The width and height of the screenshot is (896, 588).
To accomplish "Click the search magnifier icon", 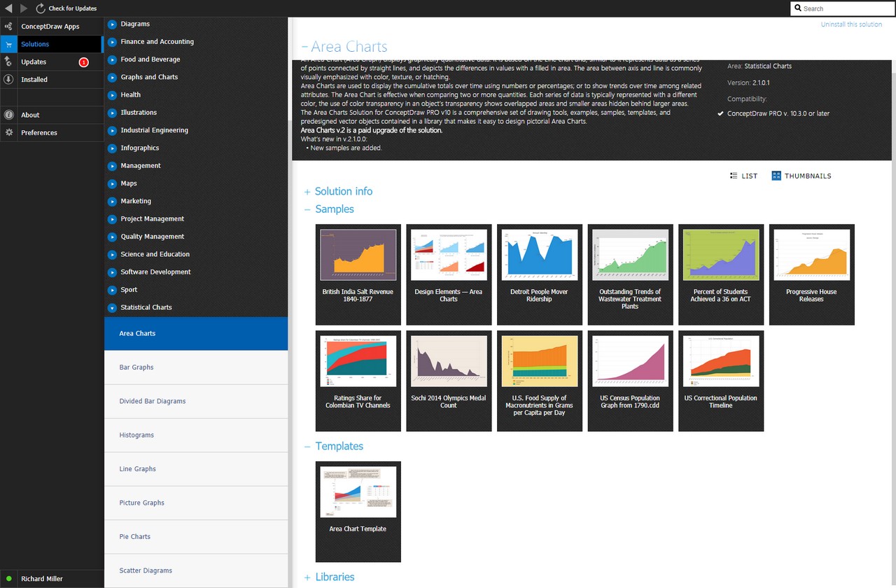I will [798, 8].
